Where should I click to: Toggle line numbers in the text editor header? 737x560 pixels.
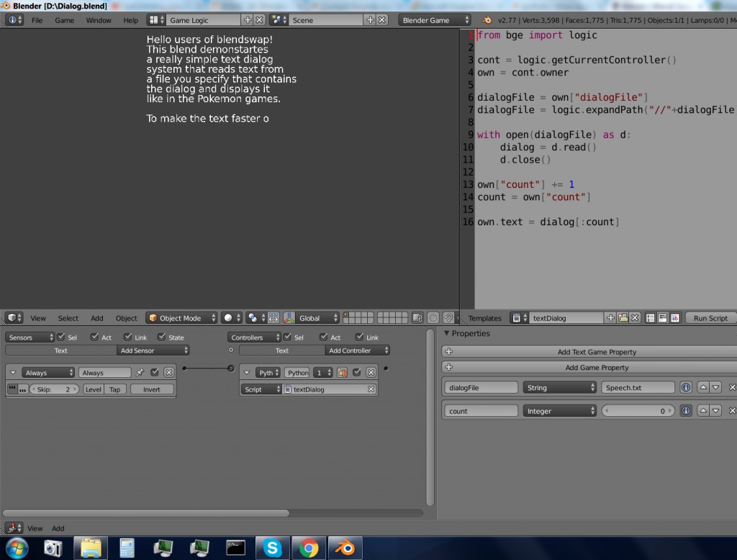651,317
